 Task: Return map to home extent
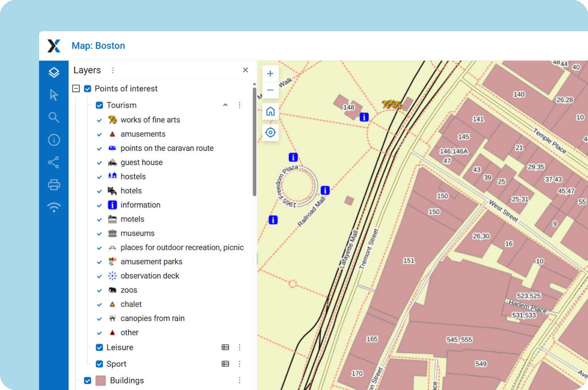point(270,111)
